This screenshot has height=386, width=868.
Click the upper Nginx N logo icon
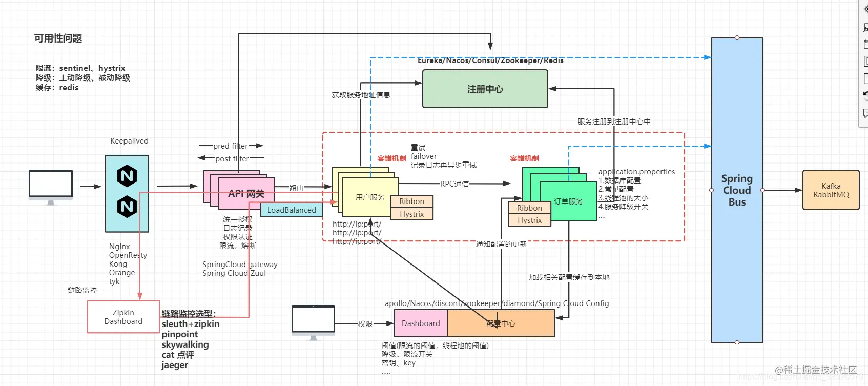[x=127, y=176]
